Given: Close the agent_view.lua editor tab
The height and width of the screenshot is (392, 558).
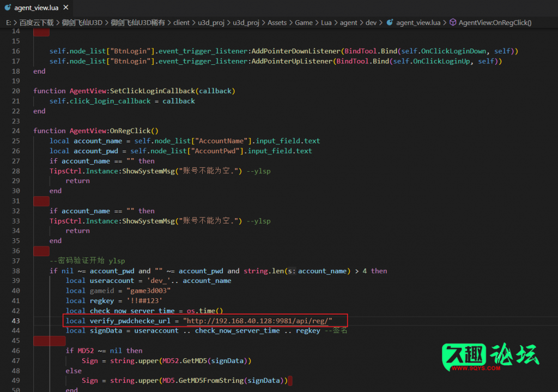Looking at the screenshot, I should pos(65,8).
